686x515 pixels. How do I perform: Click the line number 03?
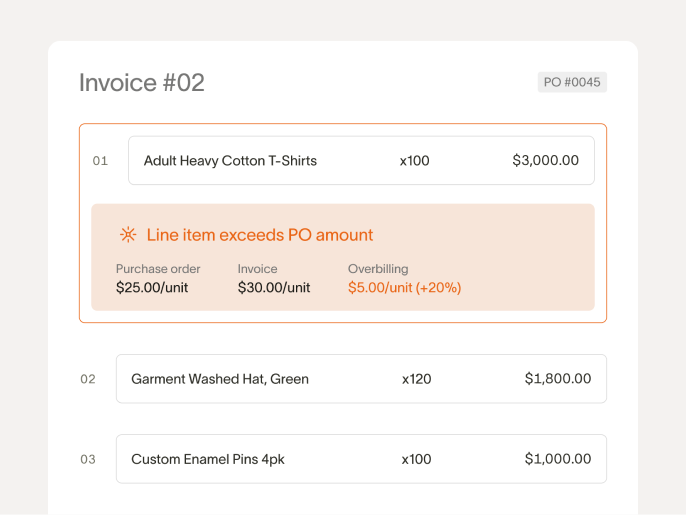pos(88,459)
